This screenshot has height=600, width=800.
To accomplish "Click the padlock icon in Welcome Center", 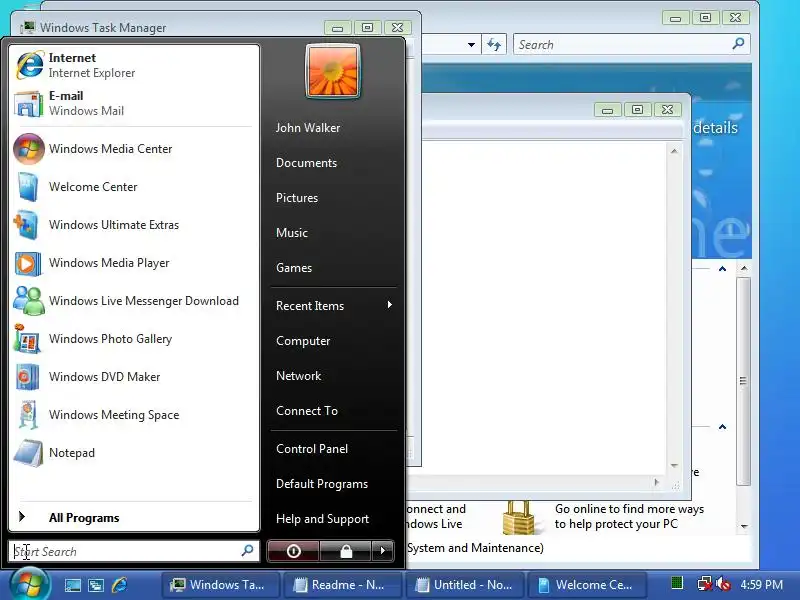I will [518, 517].
